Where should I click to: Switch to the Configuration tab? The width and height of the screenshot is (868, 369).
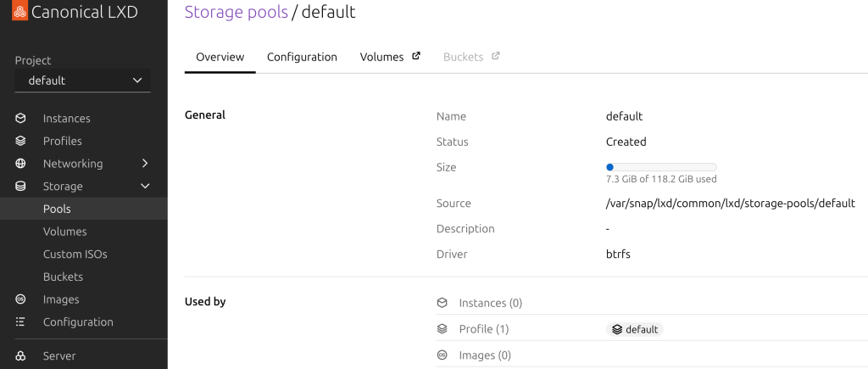(302, 57)
